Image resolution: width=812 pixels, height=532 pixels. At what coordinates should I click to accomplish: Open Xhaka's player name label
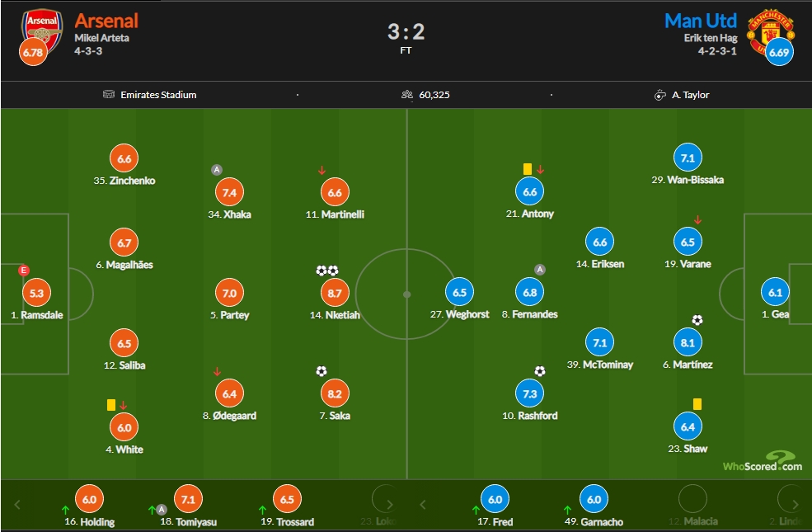pyautogui.click(x=229, y=214)
